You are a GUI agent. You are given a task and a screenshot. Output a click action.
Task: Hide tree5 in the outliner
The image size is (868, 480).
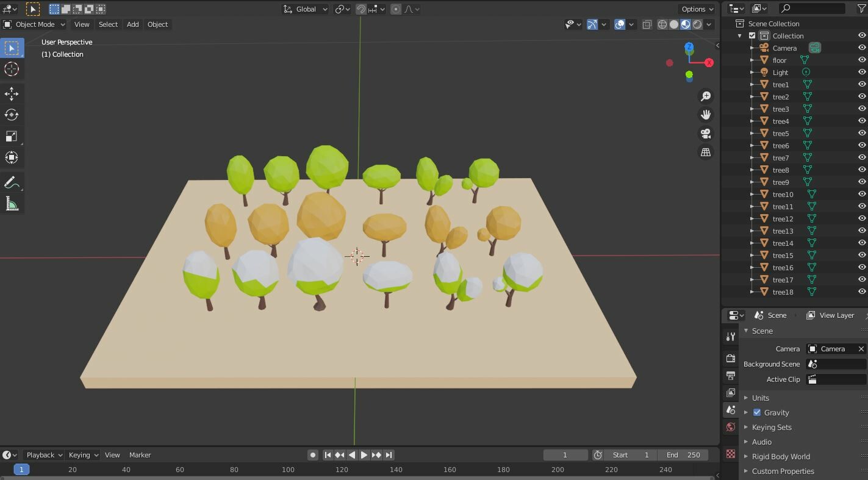(862, 133)
